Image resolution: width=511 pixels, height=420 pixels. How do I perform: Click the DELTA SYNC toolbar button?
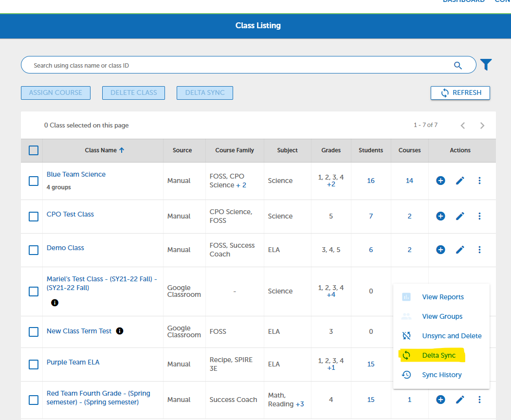pos(205,93)
